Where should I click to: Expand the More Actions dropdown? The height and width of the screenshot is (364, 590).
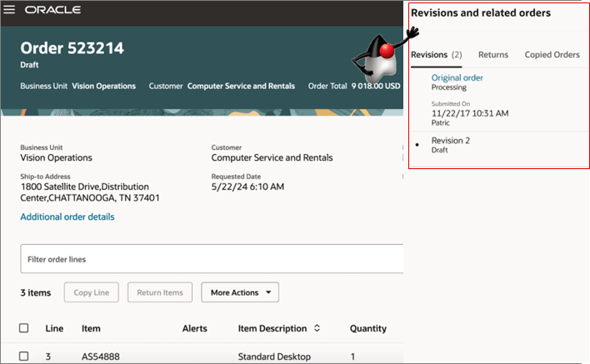click(x=240, y=292)
